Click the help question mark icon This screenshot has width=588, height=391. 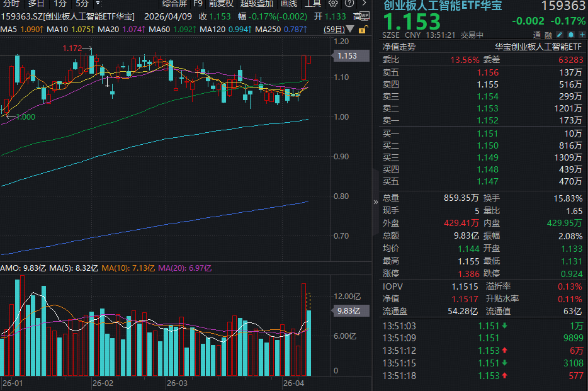pos(348,3)
